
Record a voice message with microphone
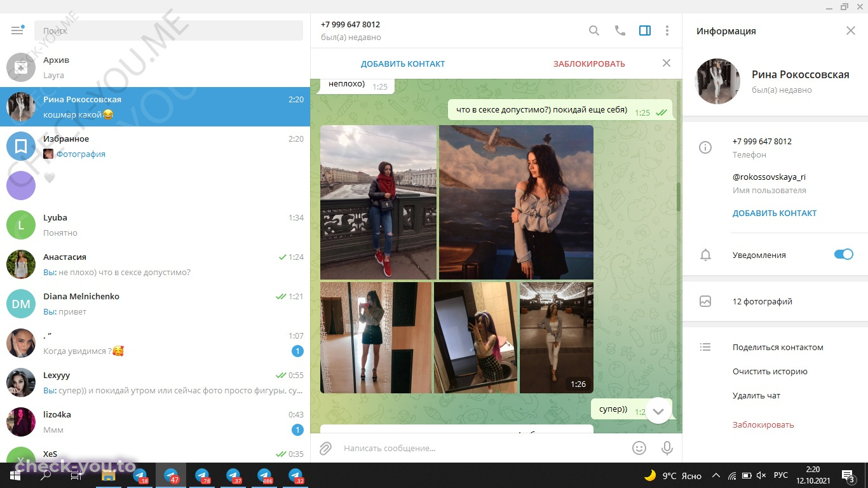(667, 448)
